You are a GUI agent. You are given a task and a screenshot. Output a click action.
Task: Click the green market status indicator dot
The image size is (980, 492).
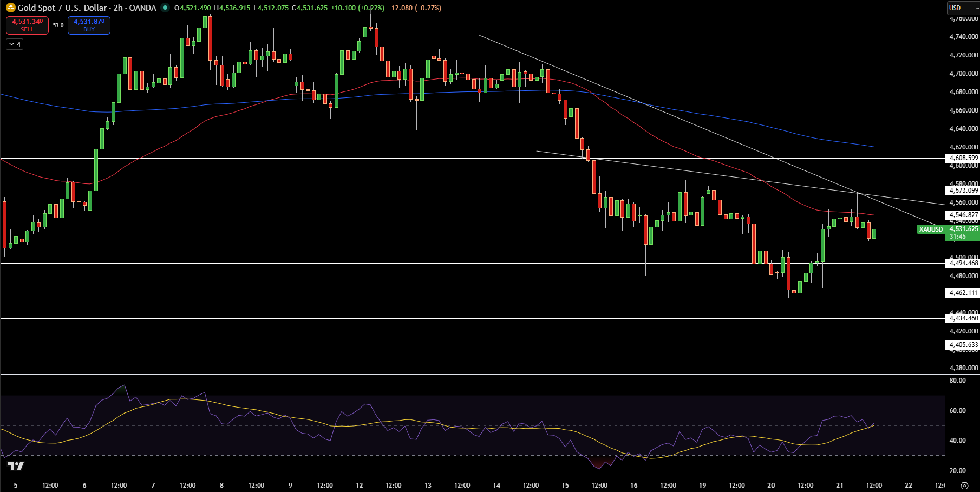(x=165, y=8)
